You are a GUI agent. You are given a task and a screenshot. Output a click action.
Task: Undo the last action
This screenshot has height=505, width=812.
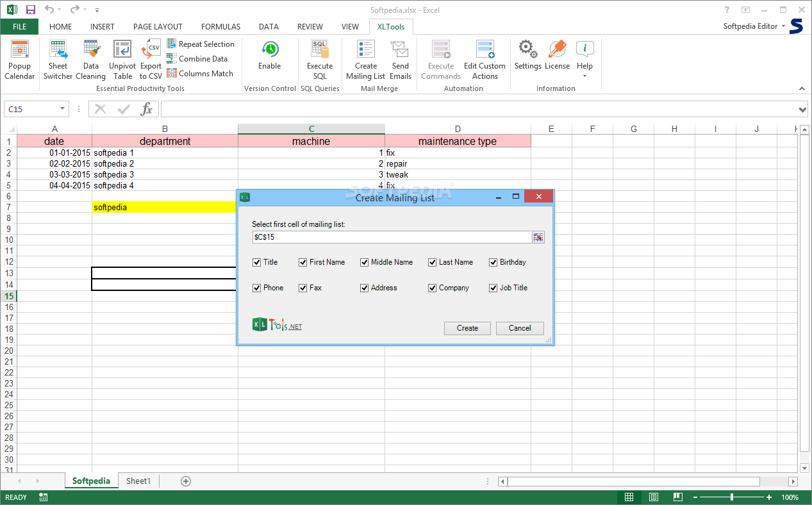(49, 10)
